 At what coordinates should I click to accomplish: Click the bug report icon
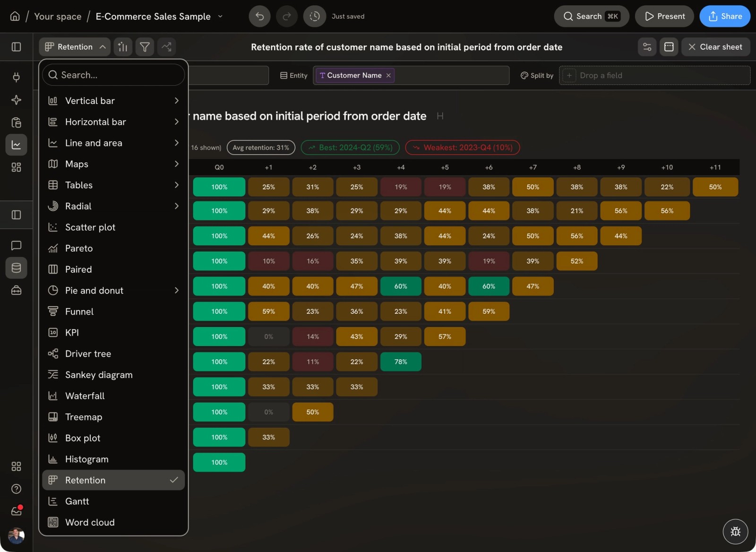tap(735, 531)
